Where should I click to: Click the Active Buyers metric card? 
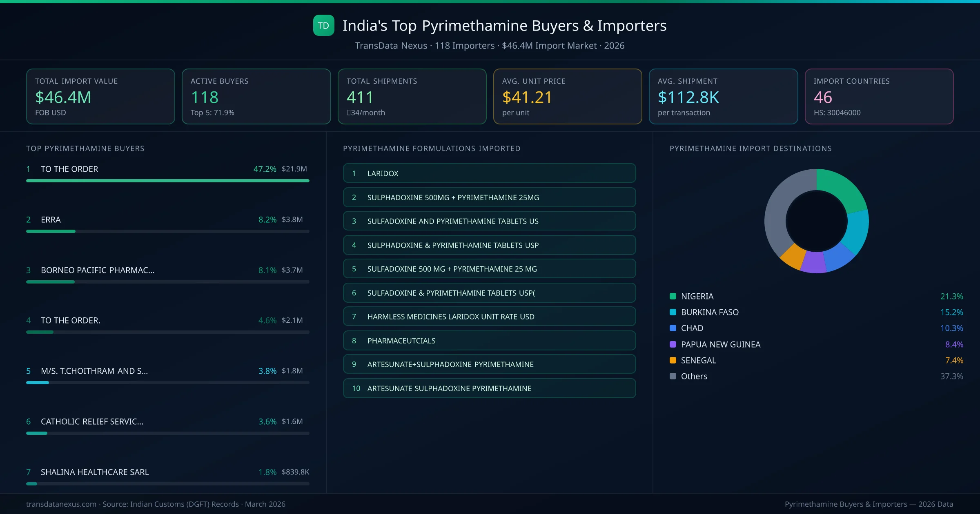pyautogui.click(x=256, y=96)
